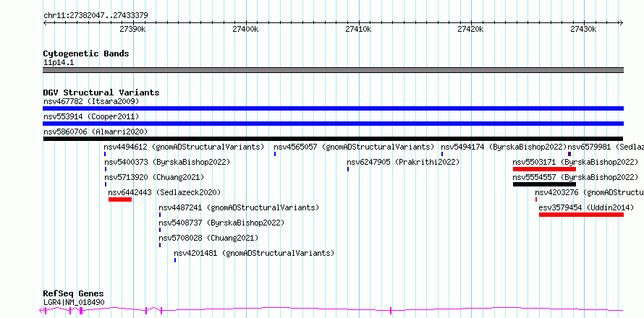
Task: Open nsv4565057 gnomAD variant label
Action: pos(354,147)
